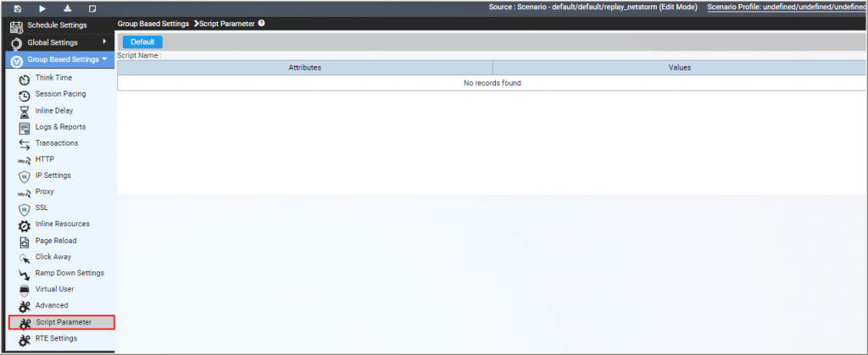Click the Inline Delay hourglass icon
Screen dimensions: 868x355
point(24,112)
